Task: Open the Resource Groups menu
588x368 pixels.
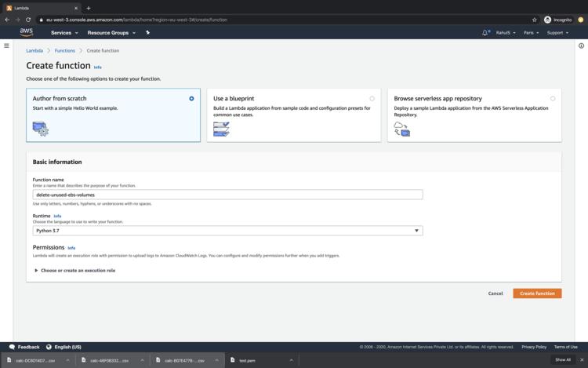Action: coord(111,33)
